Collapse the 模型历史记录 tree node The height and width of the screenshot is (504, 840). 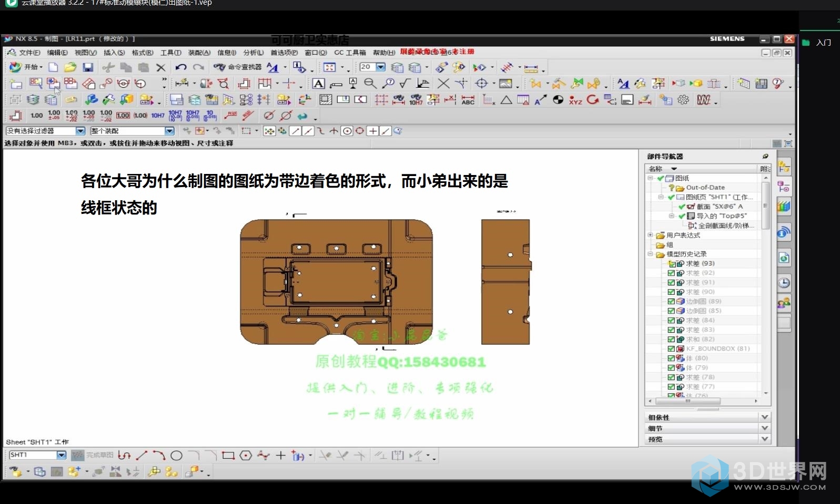pyautogui.click(x=651, y=254)
